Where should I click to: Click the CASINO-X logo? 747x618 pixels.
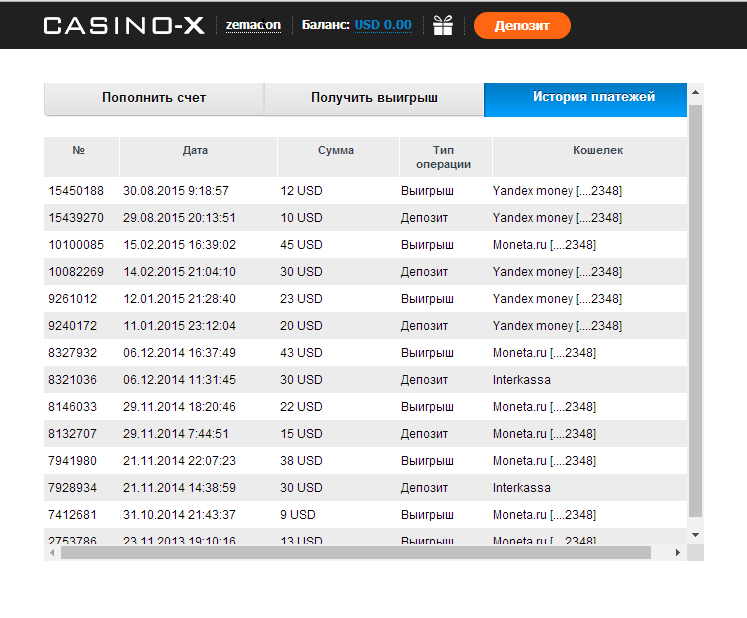(x=124, y=25)
